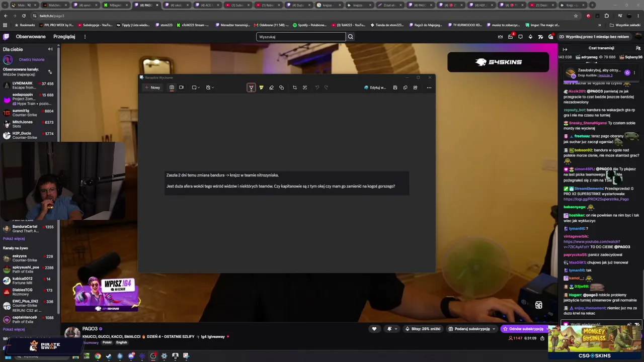The height and width of the screenshot is (362, 644).
Task: Collapse the Dla ciebie sidebar
Action: [50, 49]
